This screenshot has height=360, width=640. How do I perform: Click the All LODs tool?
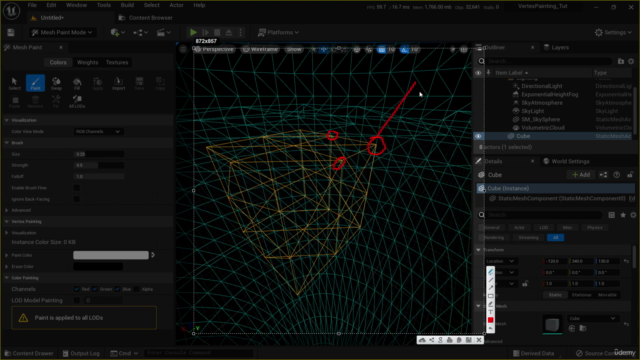coord(77,101)
